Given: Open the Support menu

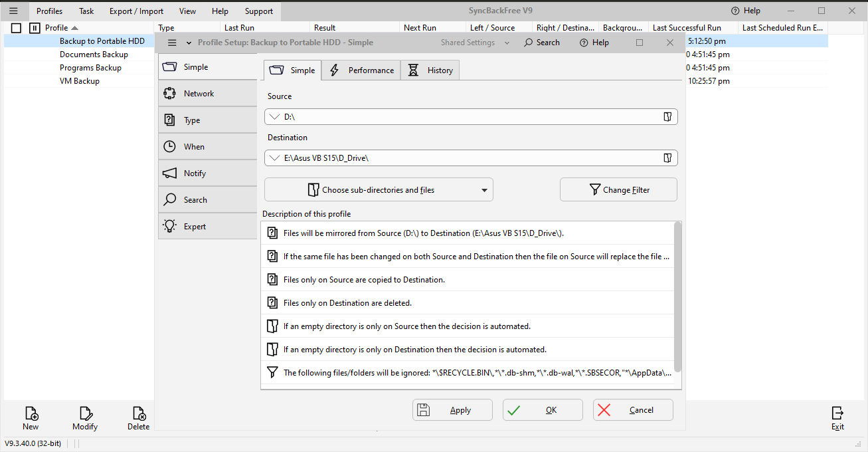Looking at the screenshot, I should coord(259,11).
